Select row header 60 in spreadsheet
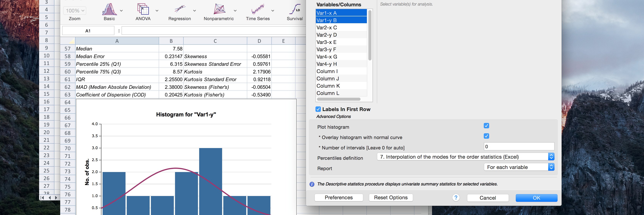This screenshot has height=215, width=644. click(x=67, y=72)
